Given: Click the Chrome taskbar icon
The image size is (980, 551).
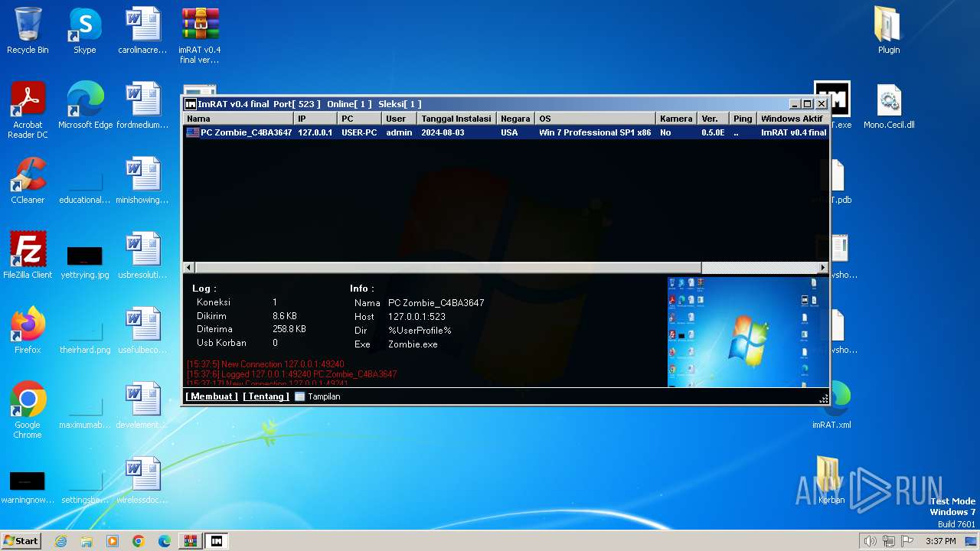Looking at the screenshot, I should [x=139, y=541].
